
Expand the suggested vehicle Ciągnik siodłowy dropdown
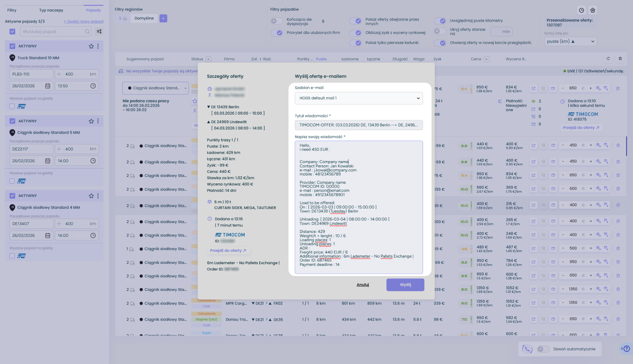(156, 88)
